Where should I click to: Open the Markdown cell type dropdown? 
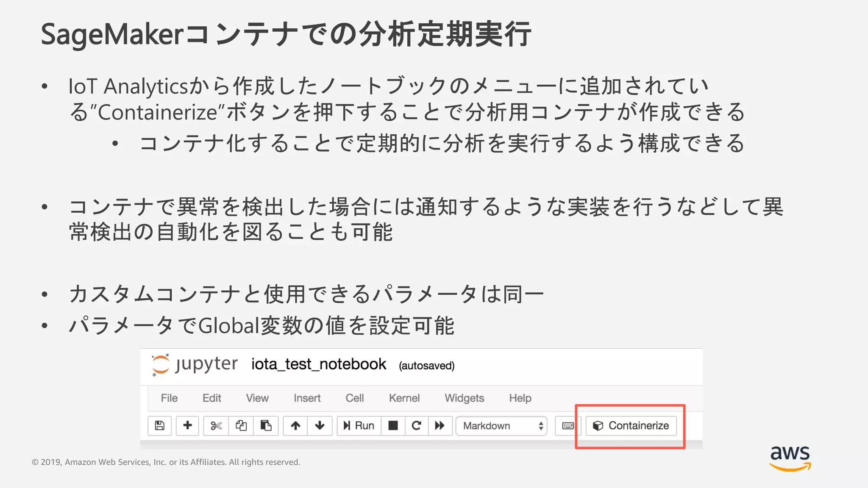[501, 426]
